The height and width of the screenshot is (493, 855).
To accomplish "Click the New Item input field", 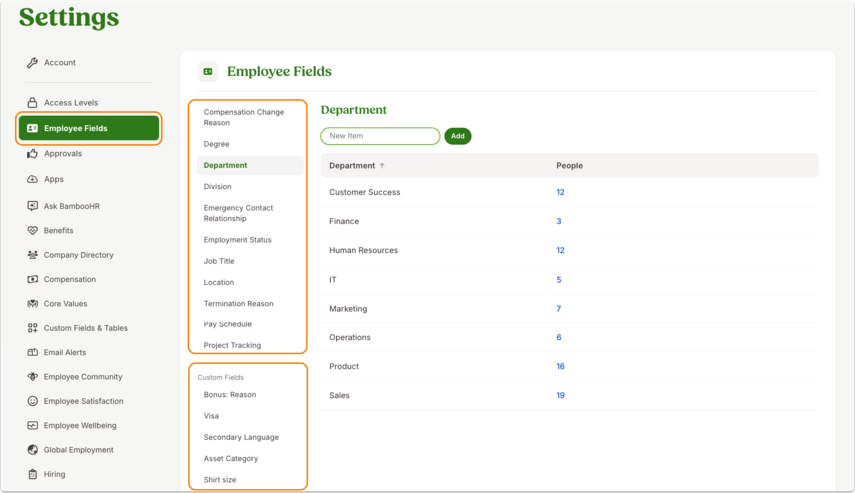I will 380,136.
